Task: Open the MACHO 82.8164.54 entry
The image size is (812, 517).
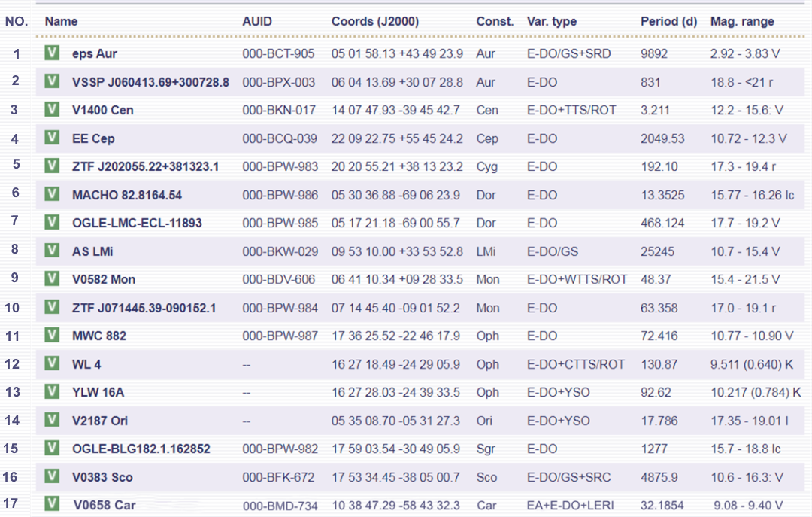Action: click(127, 195)
